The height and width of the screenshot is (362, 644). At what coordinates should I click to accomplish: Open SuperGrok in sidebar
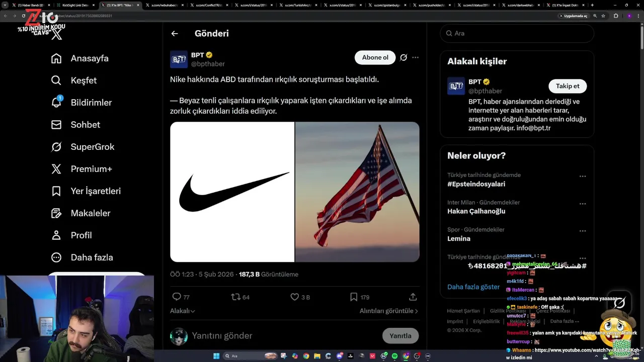[x=83, y=147]
